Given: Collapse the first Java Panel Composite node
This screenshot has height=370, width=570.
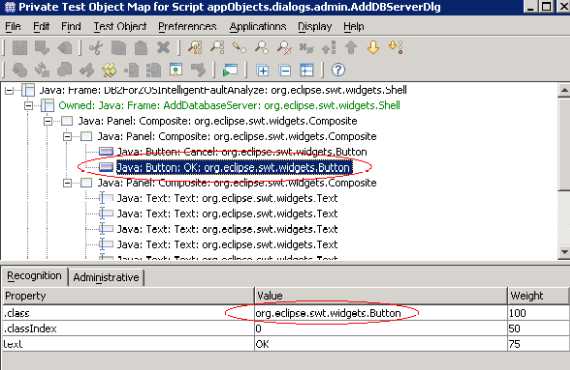Looking at the screenshot, I should [48, 121].
